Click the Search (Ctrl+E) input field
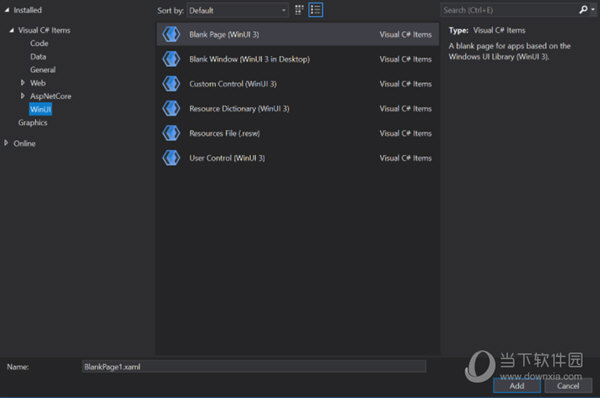Screen dimensions: 600x398 (509, 10)
